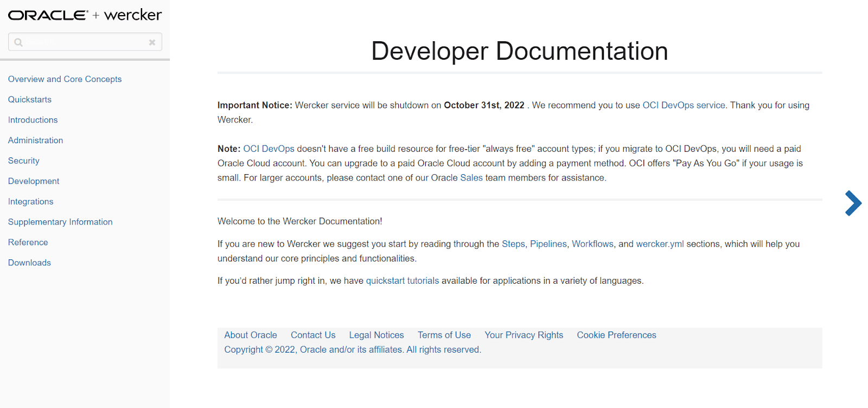The image size is (868, 408).
Task: Click the Oracle Sales link
Action: click(x=471, y=178)
